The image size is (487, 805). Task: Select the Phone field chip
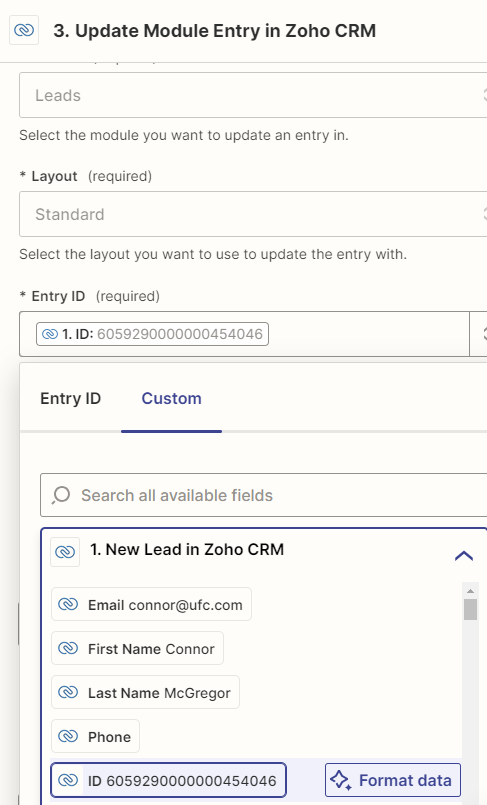click(95, 736)
